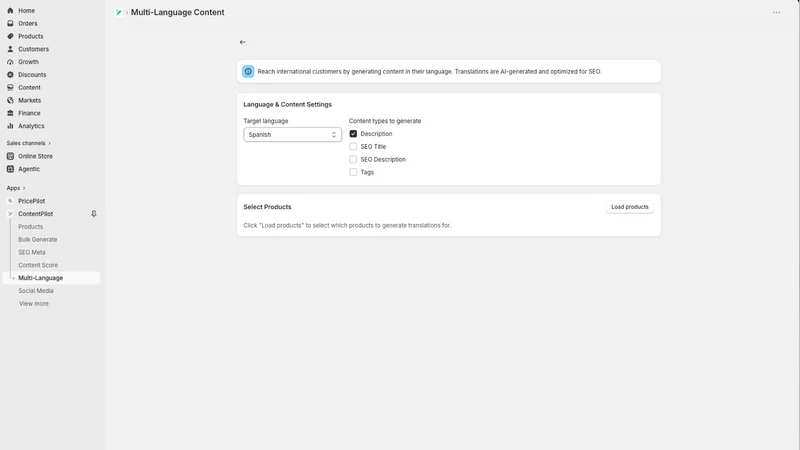Screen dimensions: 800x450
Task: Click the Home house icon
Action: point(10,10)
